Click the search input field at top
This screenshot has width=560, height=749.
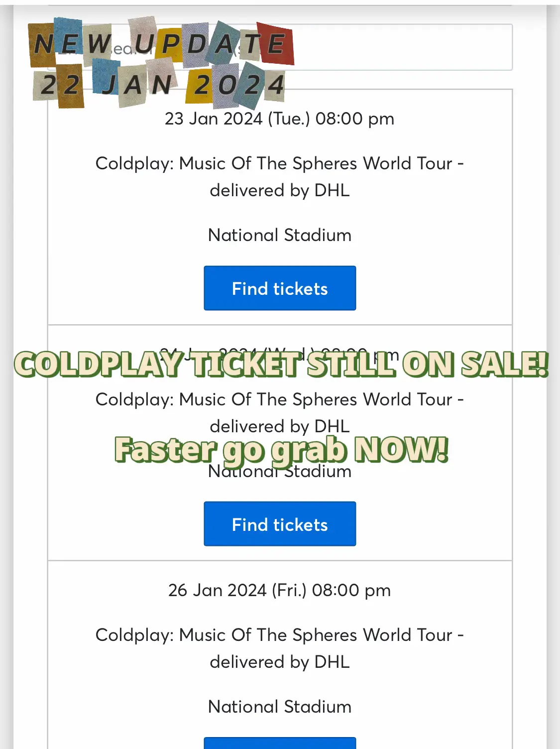(280, 47)
